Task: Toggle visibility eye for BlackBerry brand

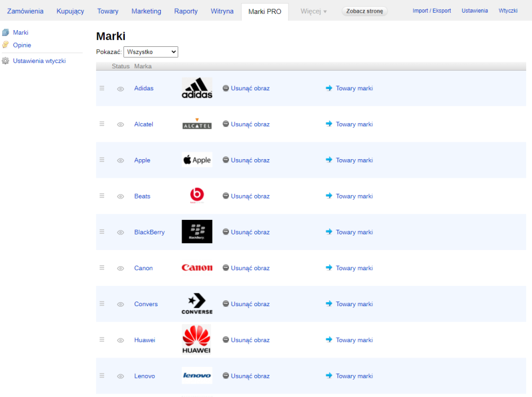Action: [120, 233]
